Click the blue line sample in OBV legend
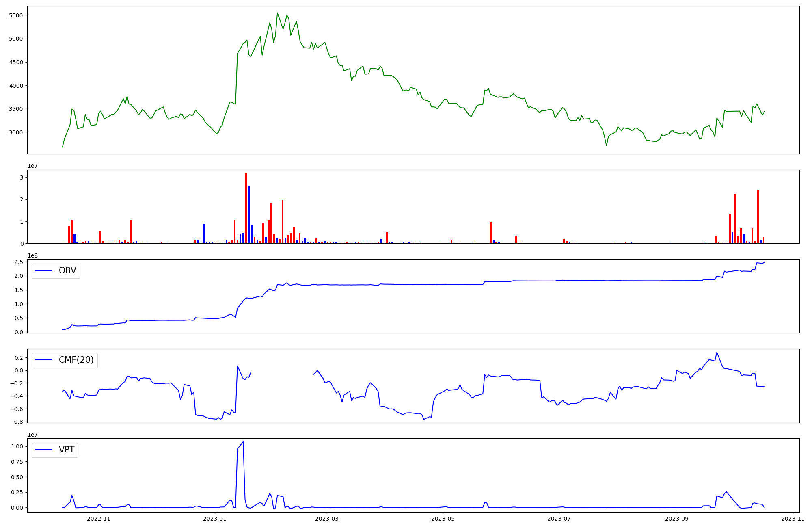 coord(44,270)
